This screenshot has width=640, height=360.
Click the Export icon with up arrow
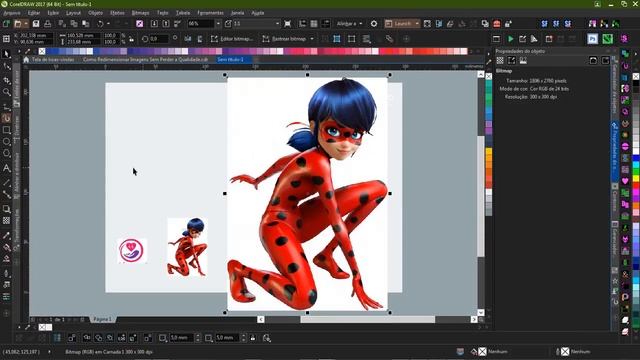166,24
